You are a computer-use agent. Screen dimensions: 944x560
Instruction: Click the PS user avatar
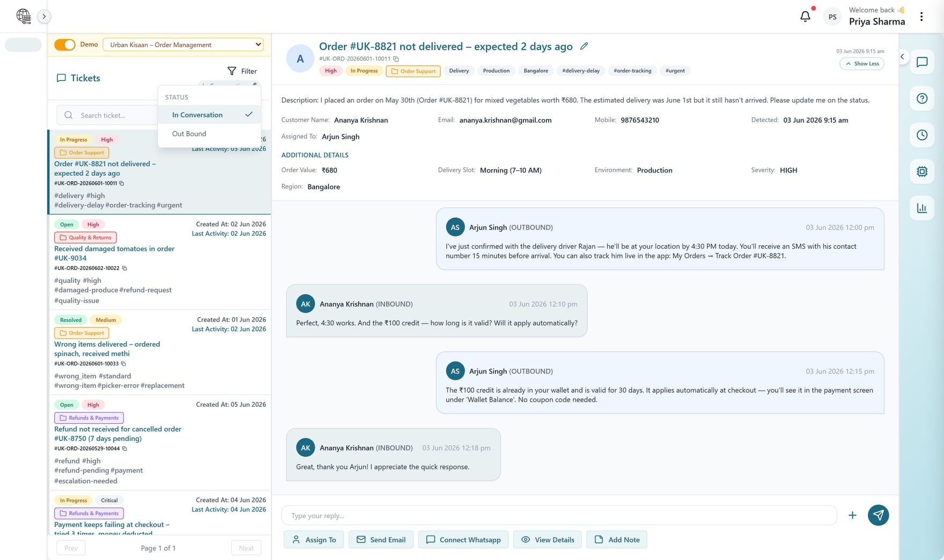832,17
